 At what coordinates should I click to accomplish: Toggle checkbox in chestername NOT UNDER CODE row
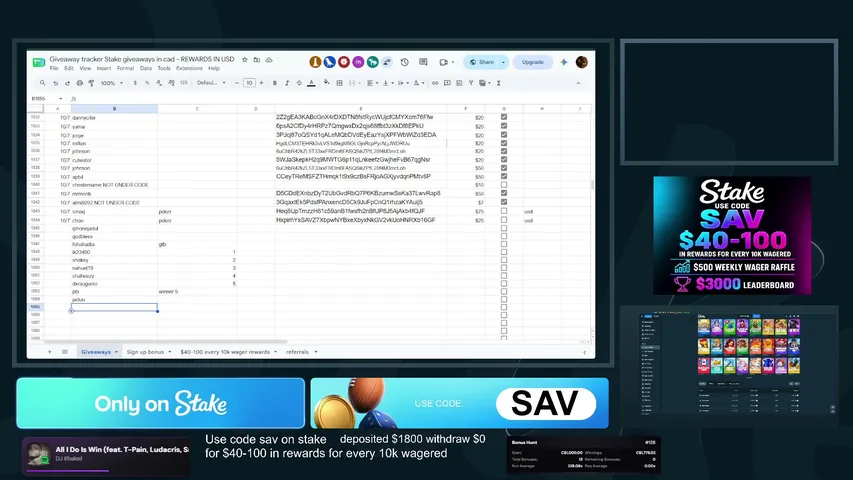point(504,185)
